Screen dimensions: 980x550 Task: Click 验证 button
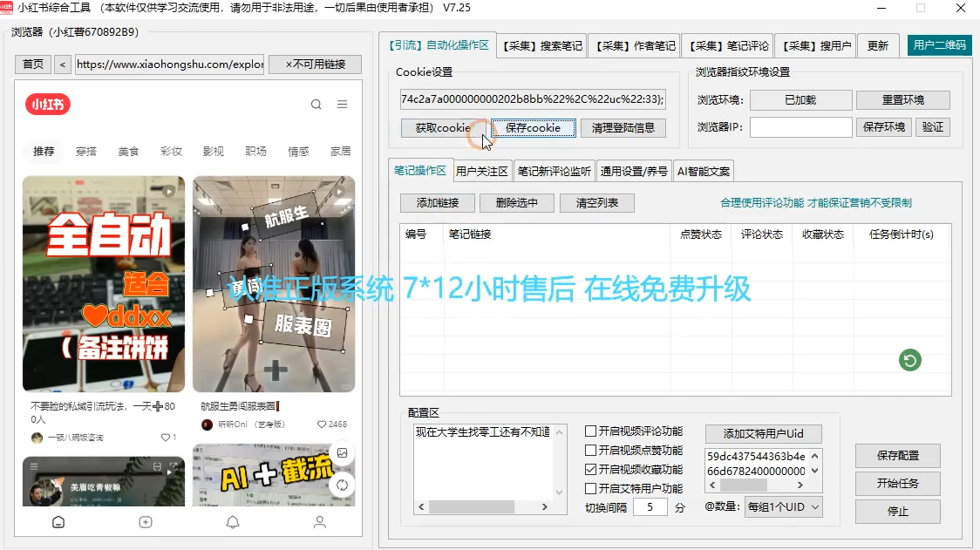click(x=933, y=127)
